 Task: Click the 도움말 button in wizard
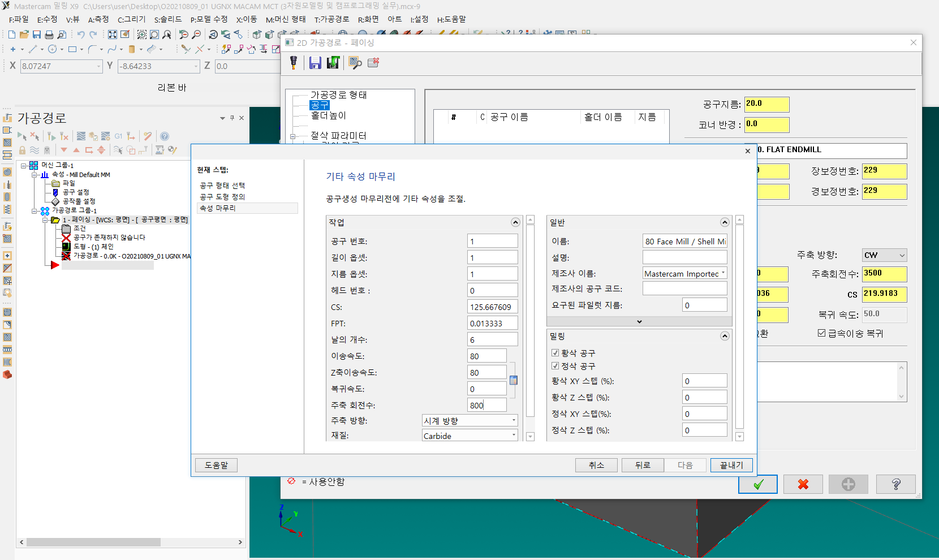216,465
